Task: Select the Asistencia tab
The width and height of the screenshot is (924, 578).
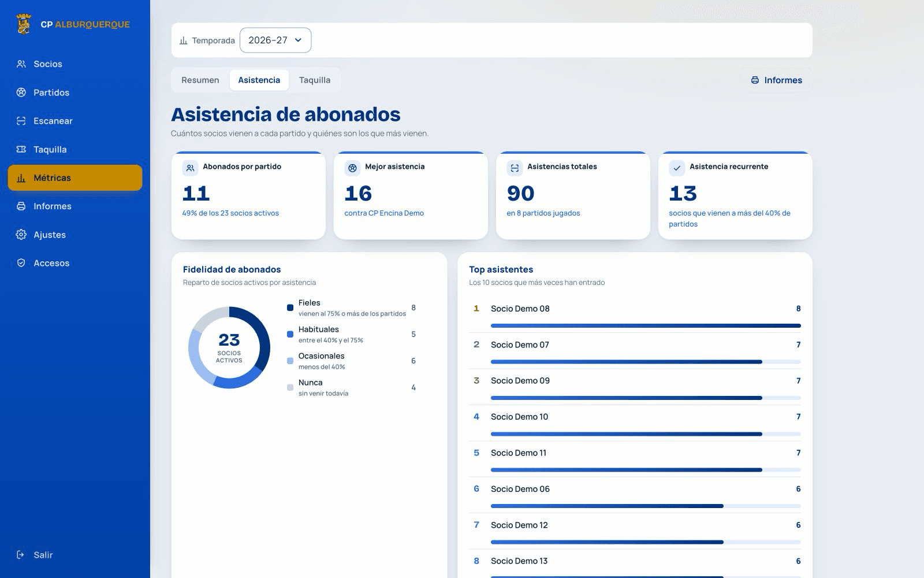Action: click(259, 80)
